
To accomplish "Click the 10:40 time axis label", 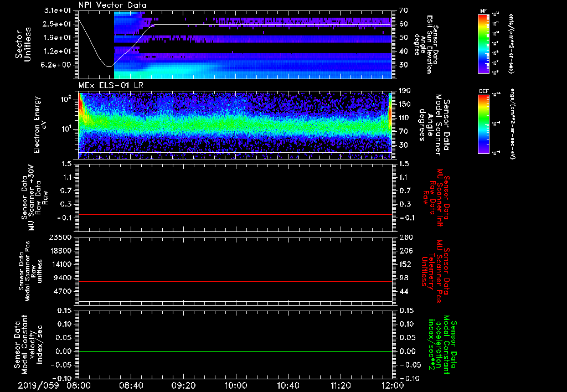I will click(288, 385).
